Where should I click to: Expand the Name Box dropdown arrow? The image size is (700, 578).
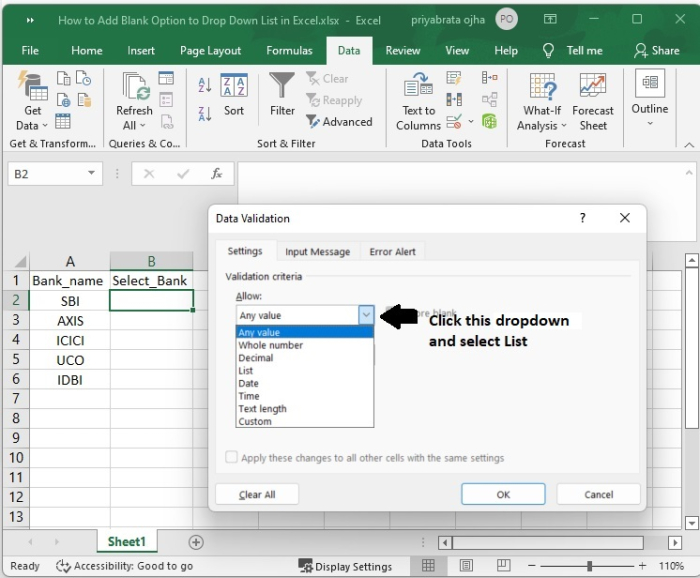92,174
